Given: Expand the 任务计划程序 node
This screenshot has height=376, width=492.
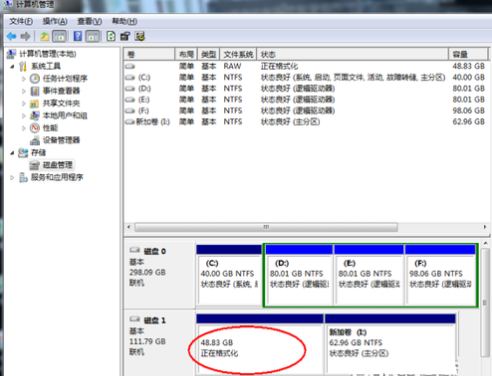Looking at the screenshot, I should (24, 79).
